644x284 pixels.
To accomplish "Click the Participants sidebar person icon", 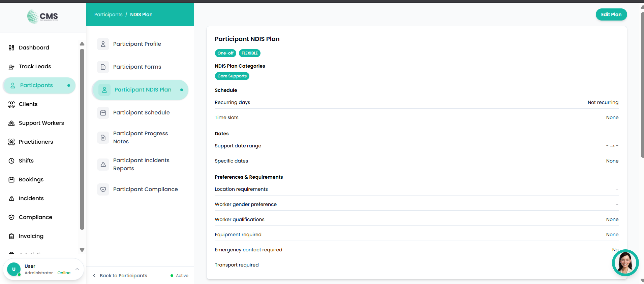I will tap(13, 85).
